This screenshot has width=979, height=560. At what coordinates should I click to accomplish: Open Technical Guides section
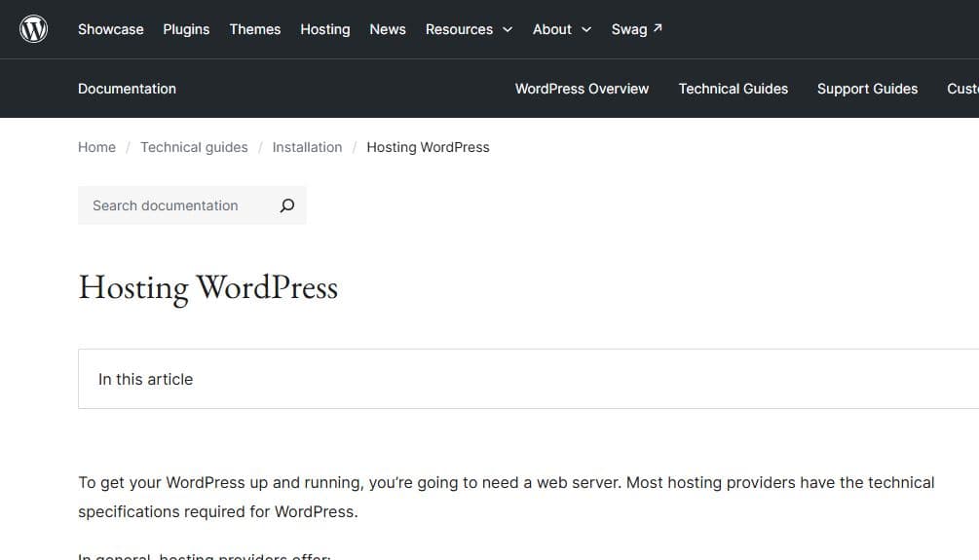[733, 89]
